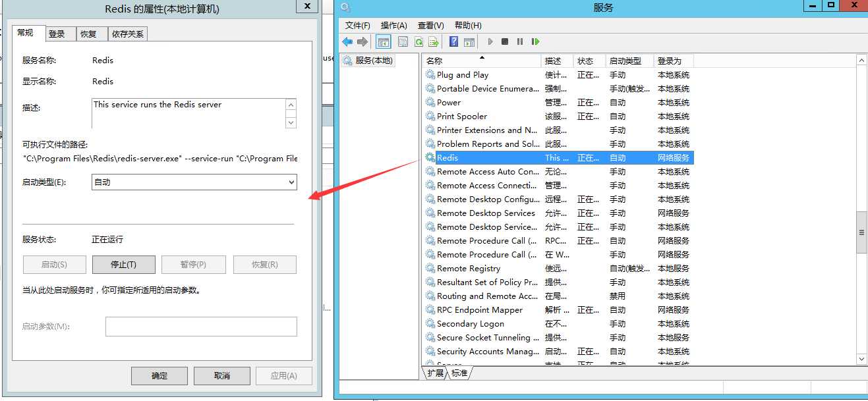
Task: Open the Properties toolbar icon in Services
Action: pyautogui.click(x=403, y=41)
